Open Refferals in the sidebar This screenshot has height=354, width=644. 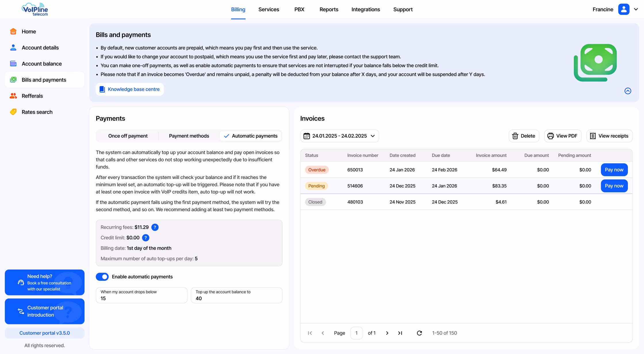tap(45, 96)
